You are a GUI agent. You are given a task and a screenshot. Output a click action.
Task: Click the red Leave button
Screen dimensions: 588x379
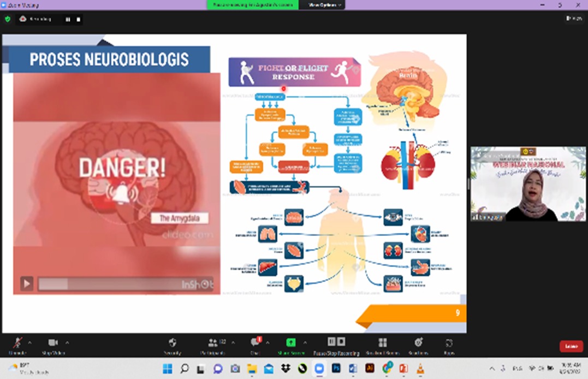tap(571, 346)
